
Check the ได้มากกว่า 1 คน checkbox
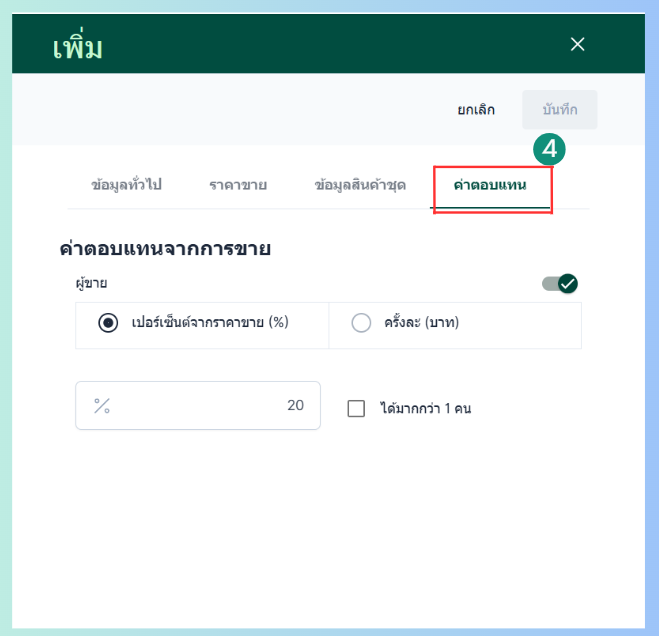356,408
